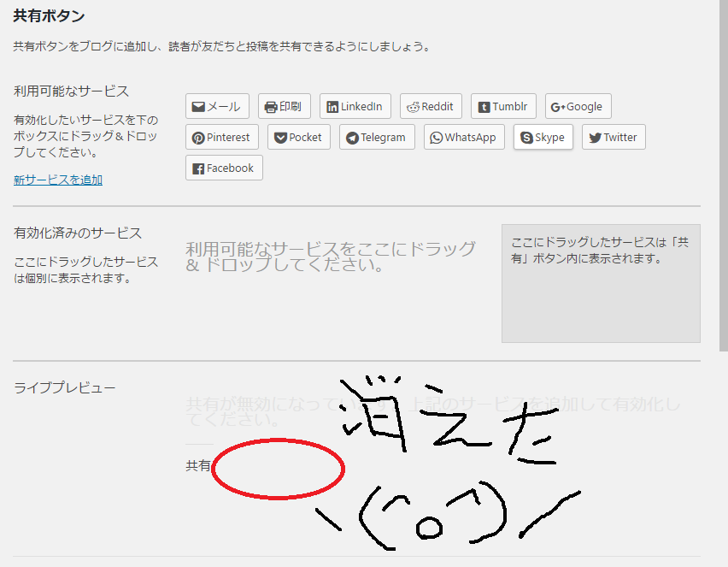Click the 共有ボタン section heading

tap(49, 15)
